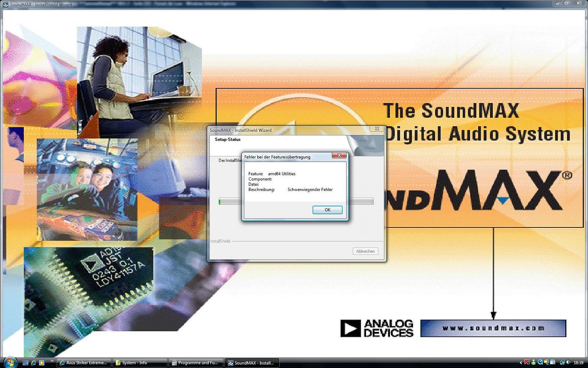Click the 'Component:' label in error dialog
The image size is (588, 368).
point(260,179)
